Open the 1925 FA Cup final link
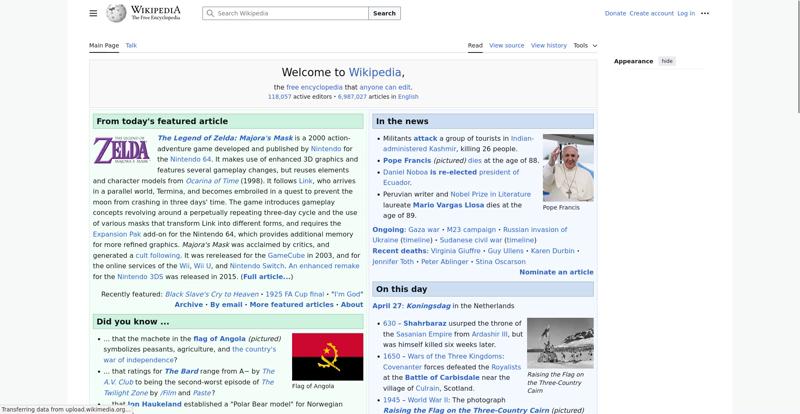The image size is (800, 414). click(x=295, y=294)
